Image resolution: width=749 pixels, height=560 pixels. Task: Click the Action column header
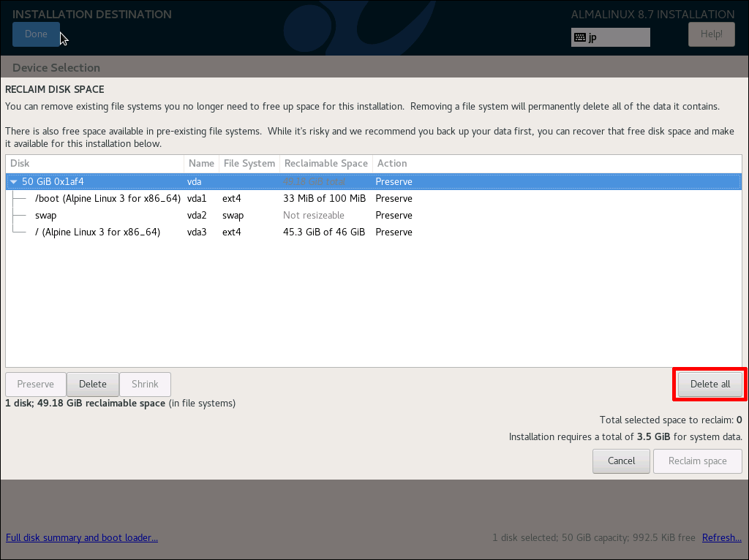click(x=557, y=163)
